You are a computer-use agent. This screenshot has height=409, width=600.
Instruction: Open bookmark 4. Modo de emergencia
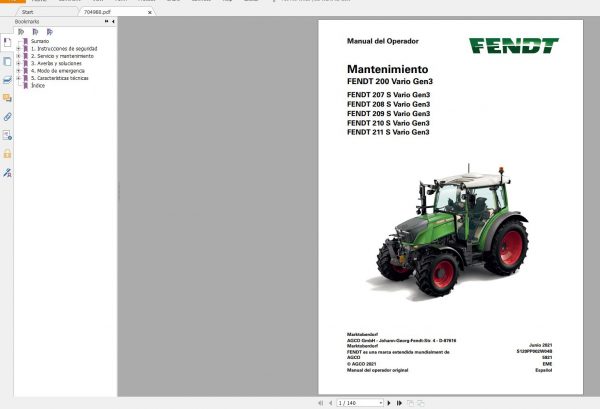click(x=58, y=71)
